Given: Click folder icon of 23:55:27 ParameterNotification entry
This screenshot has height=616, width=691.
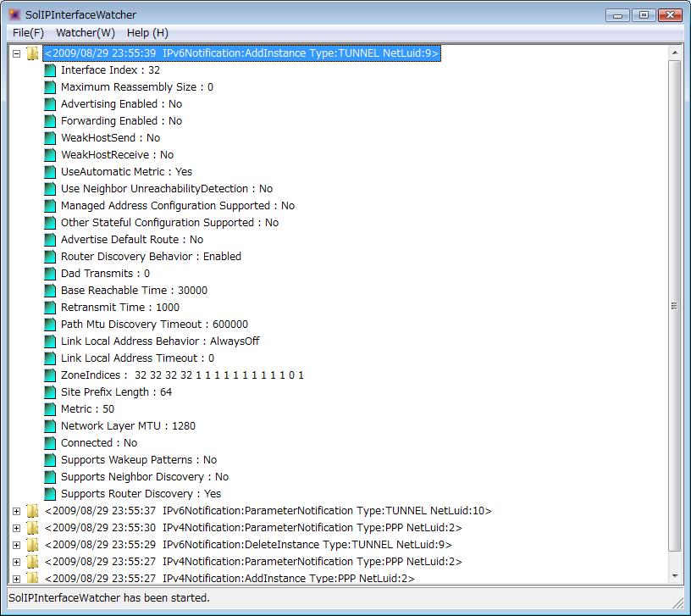Looking at the screenshot, I should click(32, 562).
